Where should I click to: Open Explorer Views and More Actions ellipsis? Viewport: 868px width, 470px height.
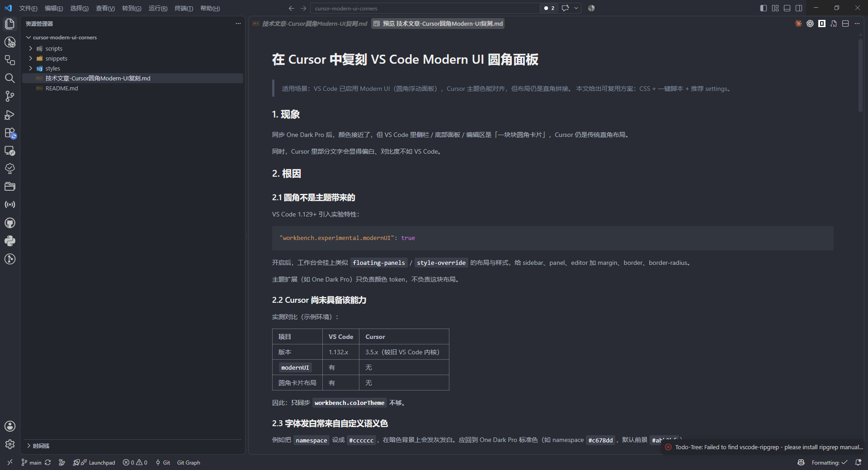[238, 23]
